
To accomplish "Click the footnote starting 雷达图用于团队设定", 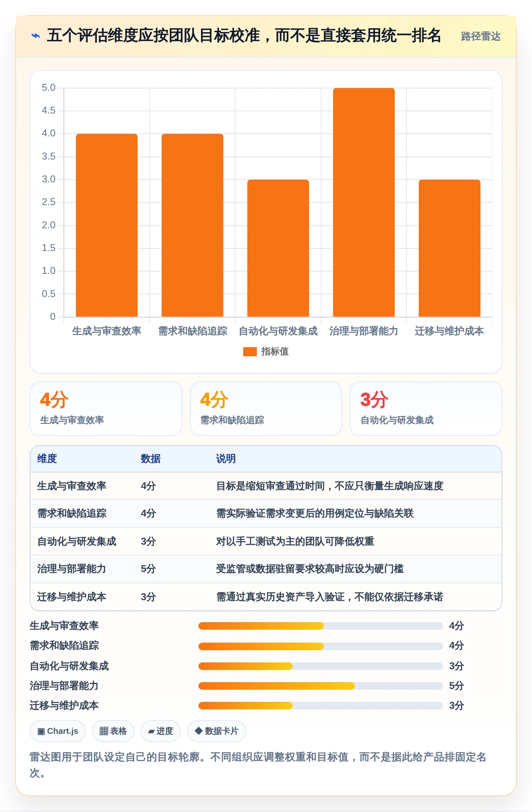I will tap(258, 765).
